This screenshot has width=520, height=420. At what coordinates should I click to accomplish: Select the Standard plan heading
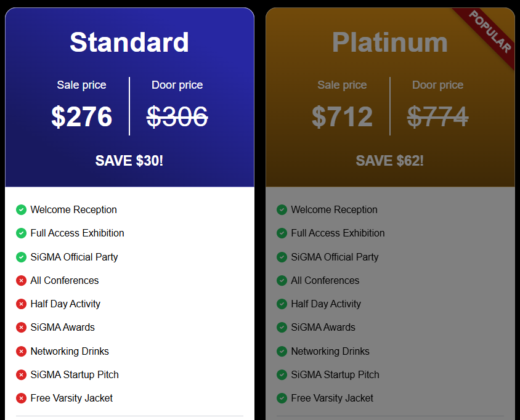pos(129,42)
